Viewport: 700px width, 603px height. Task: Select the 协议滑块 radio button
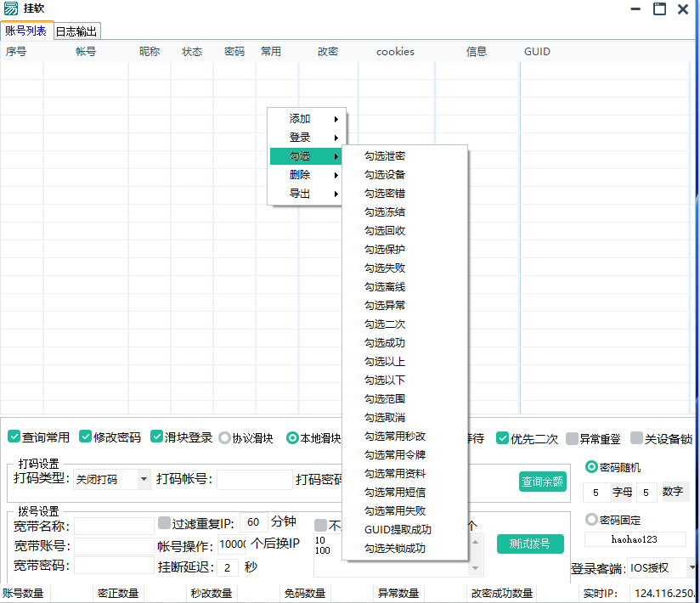(x=225, y=438)
